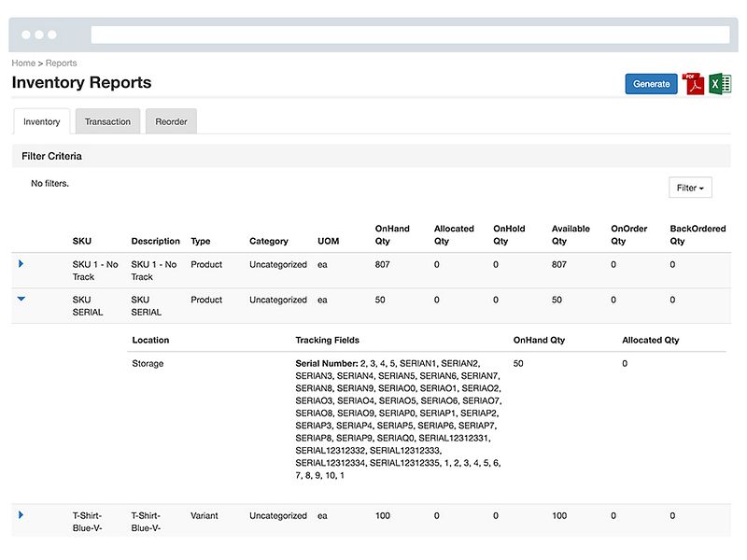Click the OnHold Qty column header
747x560 pixels.
pyautogui.click(x=509, y=235)
